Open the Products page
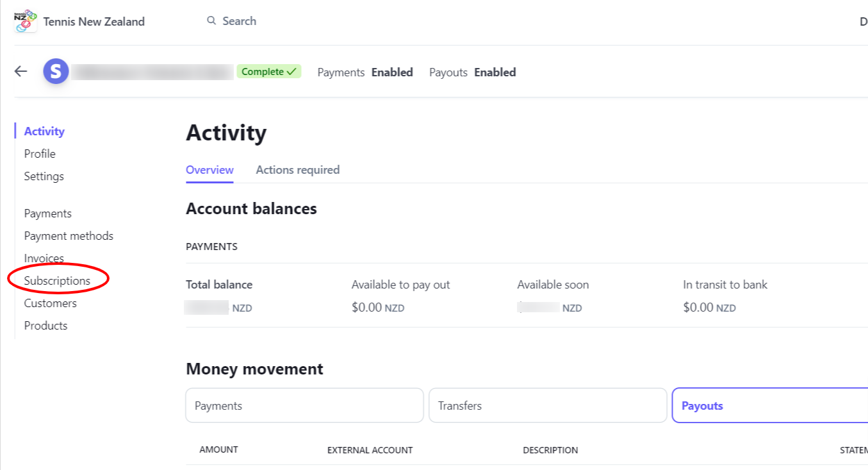 click(45, 326)
